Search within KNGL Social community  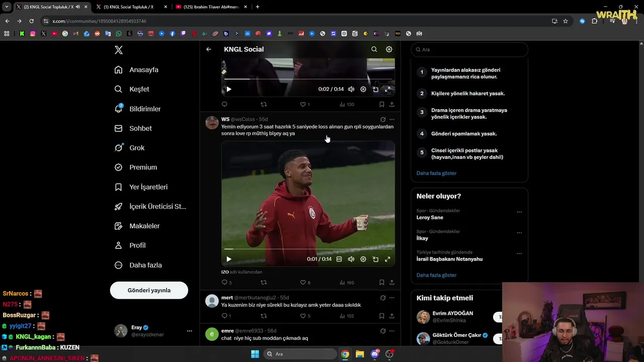[374, 49]
